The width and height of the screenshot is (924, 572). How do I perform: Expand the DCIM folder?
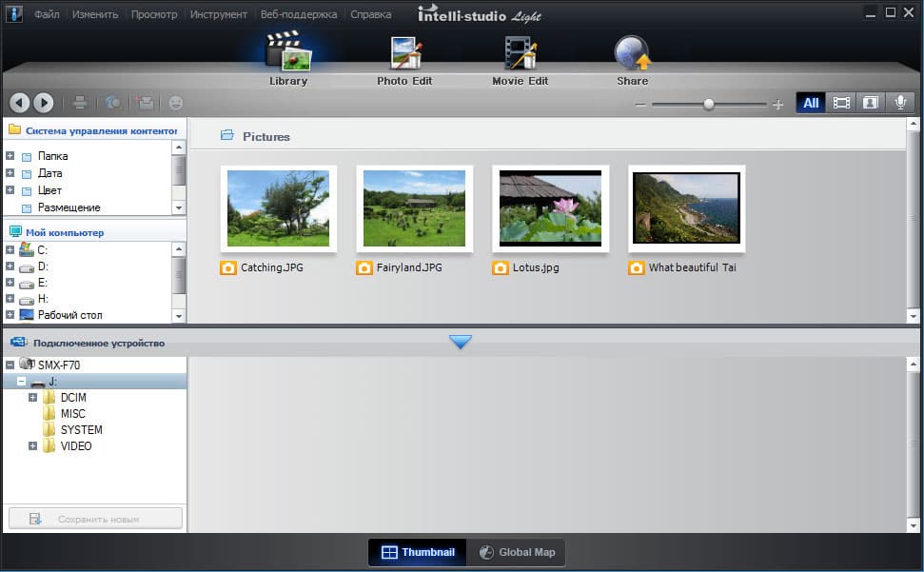pyautogui.click(x=33, y=398)
